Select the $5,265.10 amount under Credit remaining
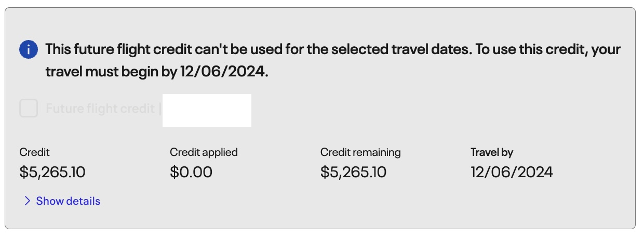 point(353,172)
